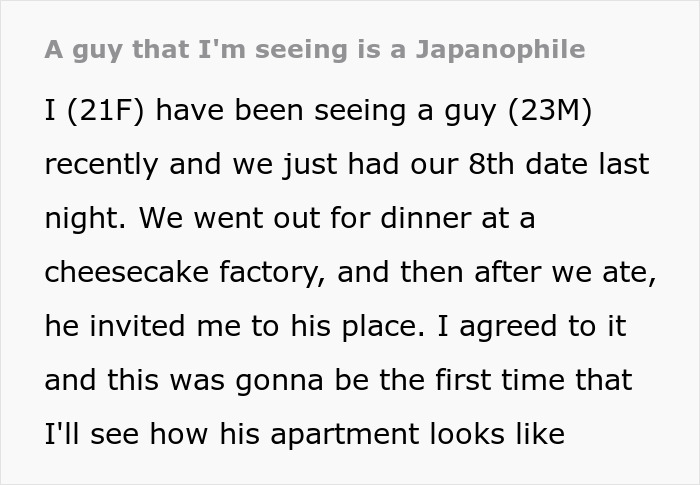Screen dimensions: 700x485
Task: Click the post title about a Japanophile
Action: tap(315, 49)
